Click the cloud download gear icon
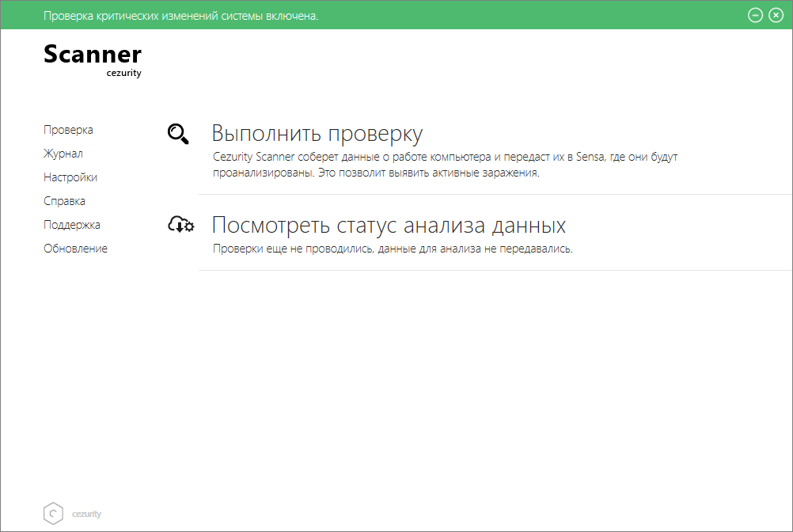 pos(180,224)
